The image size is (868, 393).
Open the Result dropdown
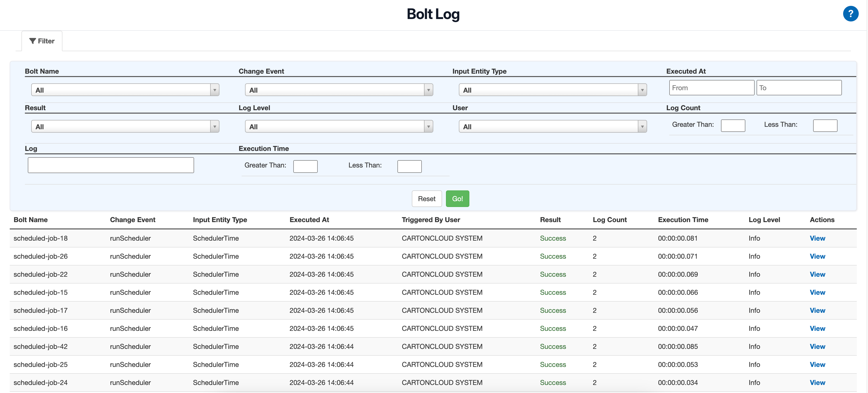[125, 126]
